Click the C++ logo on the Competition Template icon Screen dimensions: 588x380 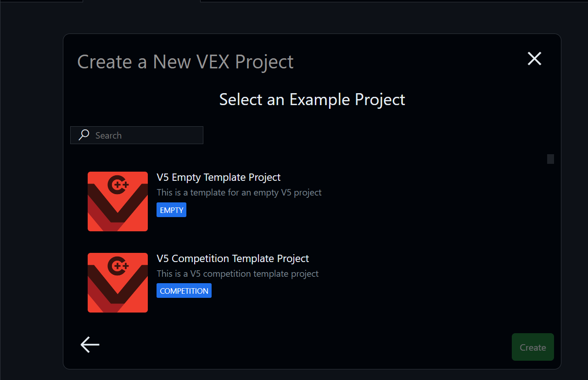[x=118, y=266]
